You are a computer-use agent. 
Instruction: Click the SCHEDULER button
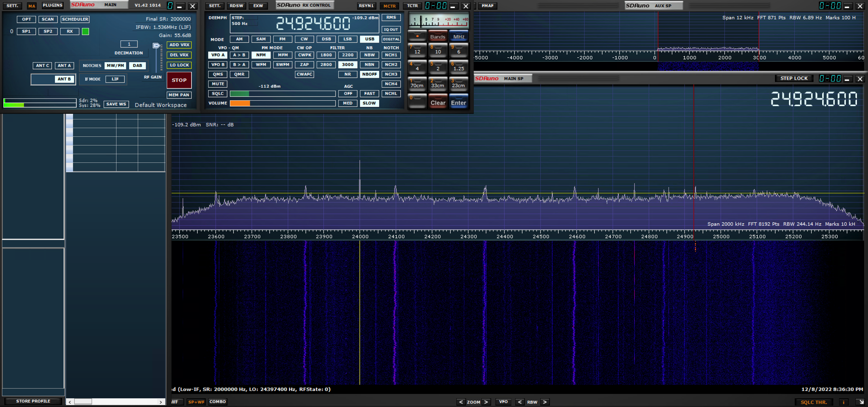point(75,19)
